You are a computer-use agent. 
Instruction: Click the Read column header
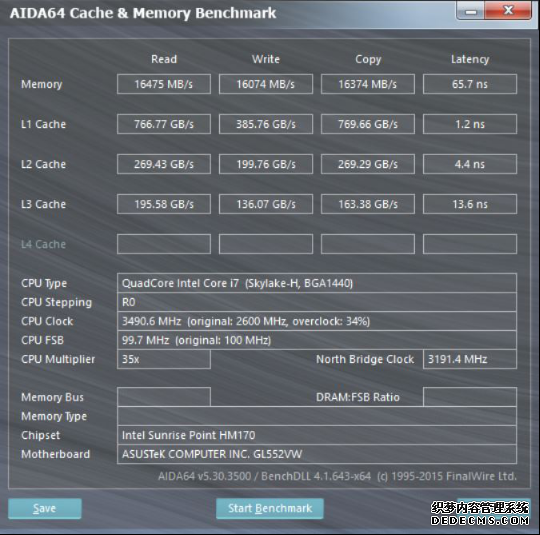pyautogui.click(x=164, y=59)
